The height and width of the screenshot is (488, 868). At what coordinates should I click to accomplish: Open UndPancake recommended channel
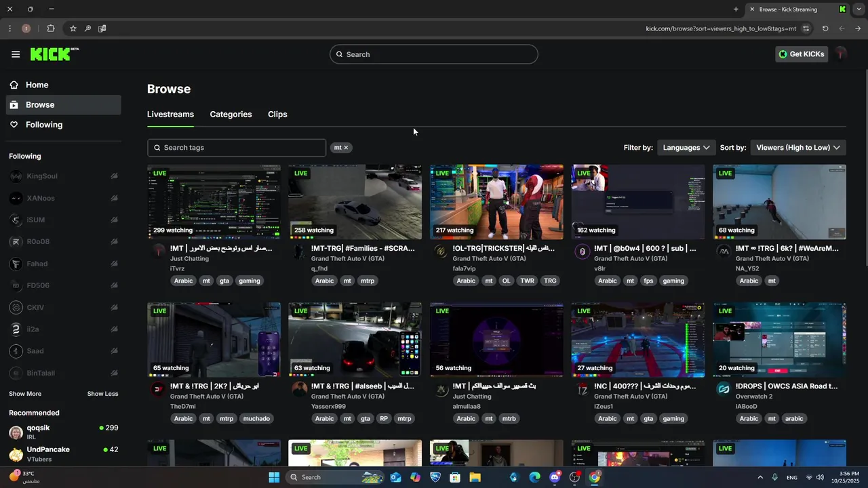[x=64, y=453]
